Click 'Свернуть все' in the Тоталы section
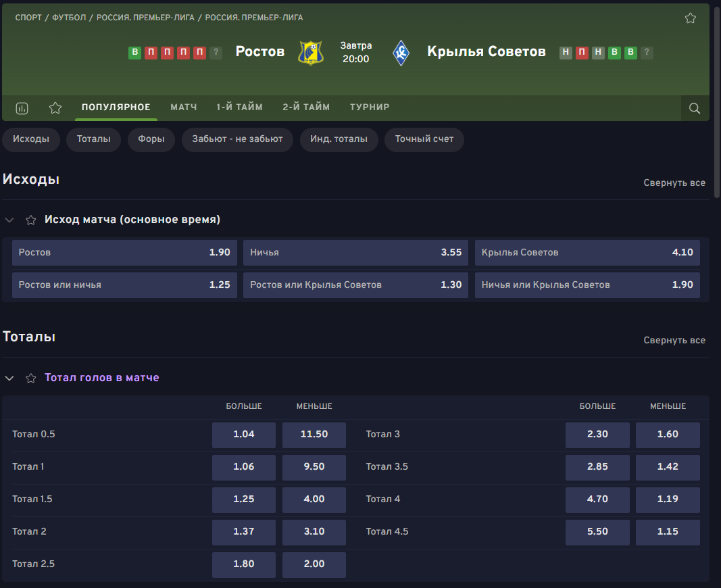 coord(674,340)
